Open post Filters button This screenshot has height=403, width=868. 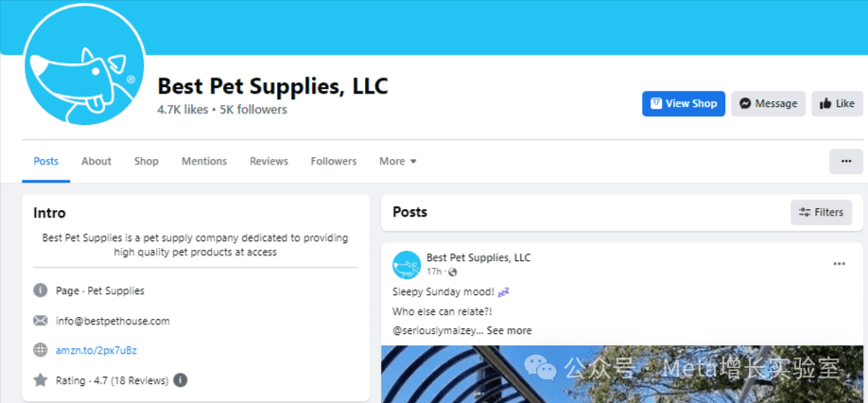click(821, 212)
